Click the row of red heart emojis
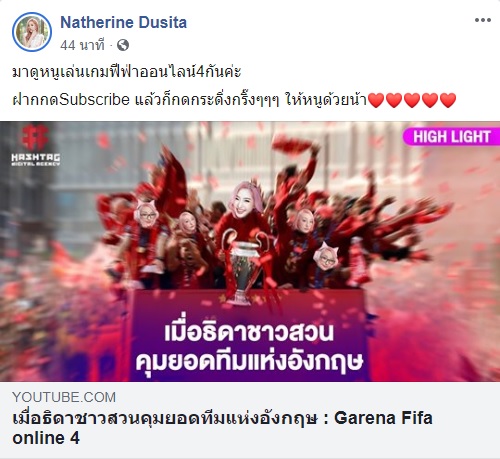The width and height of the screenshot is (500, 459). click(412, 100)
